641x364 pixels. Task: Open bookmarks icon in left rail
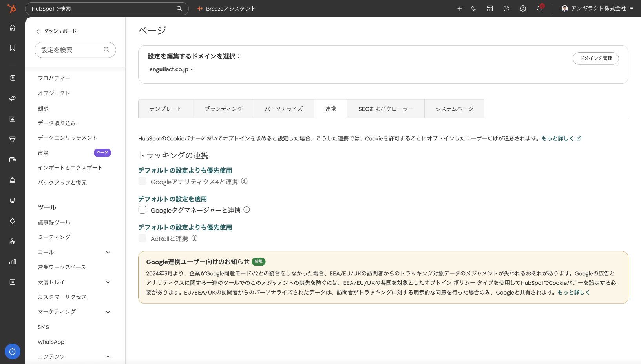point(13,48)
